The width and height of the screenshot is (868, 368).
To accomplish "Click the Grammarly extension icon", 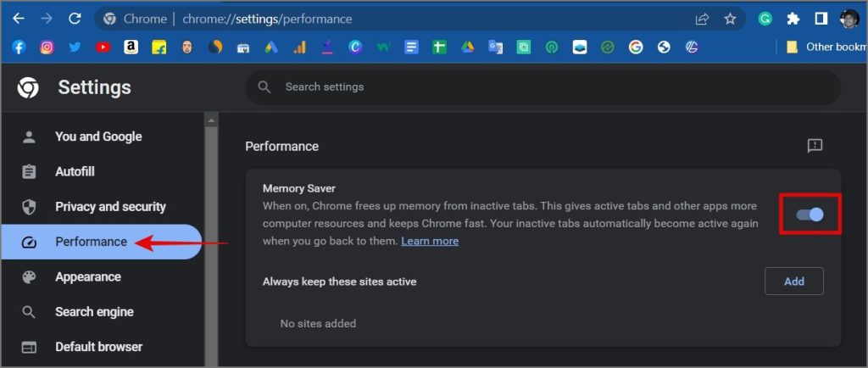I will pyautogui.click(x=765, y=19).
